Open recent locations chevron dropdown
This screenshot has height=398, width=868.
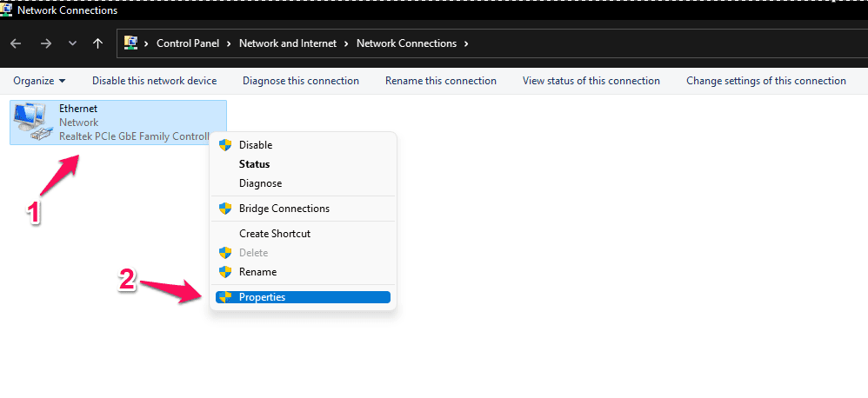tap(72, 43)
